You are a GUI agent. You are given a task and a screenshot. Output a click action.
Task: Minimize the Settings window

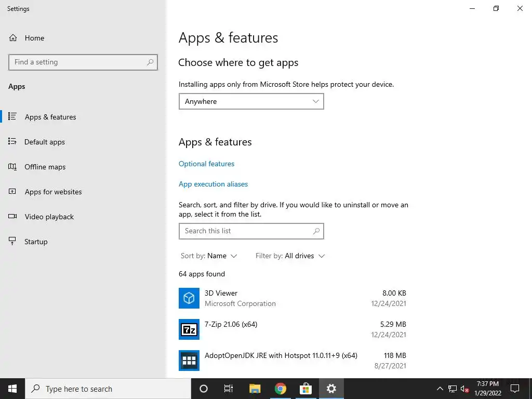click(x=472, y=8)
